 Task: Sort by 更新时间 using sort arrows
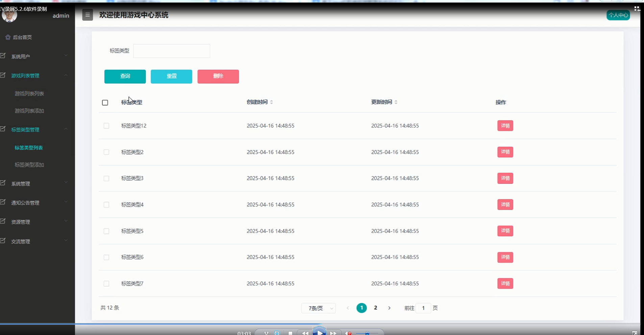pyautogui.click(x=396, y=102)
